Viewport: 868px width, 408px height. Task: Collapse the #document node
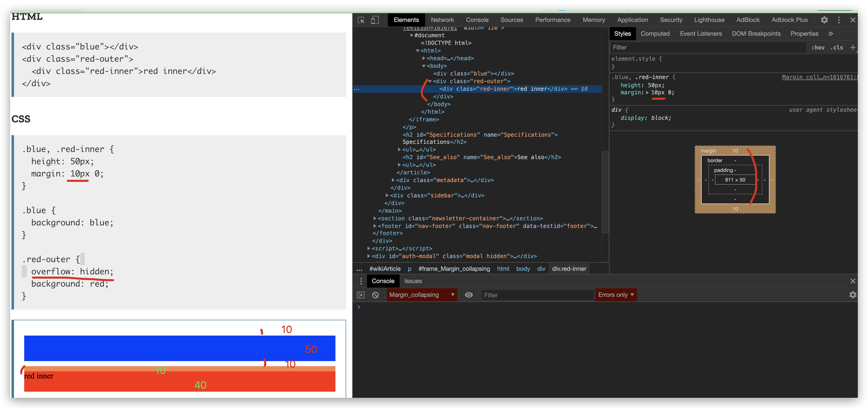411,35
